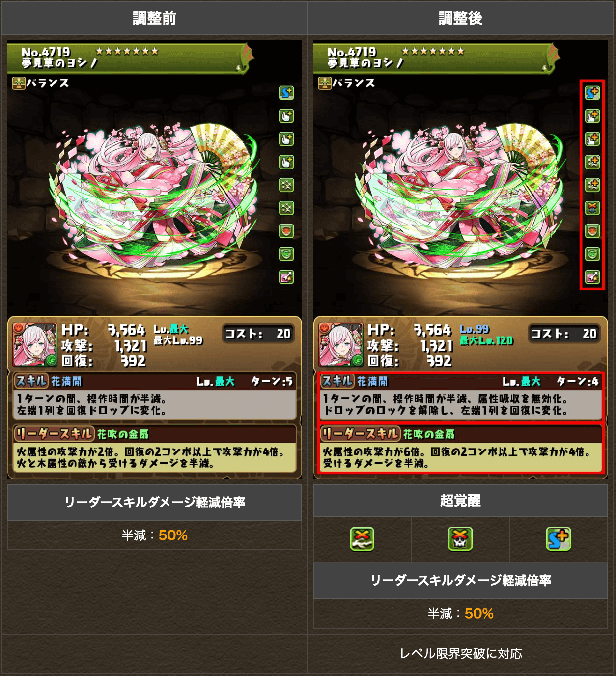Click the レベル限界突破に対応 text
The width and height of the screenshot is (616, 676).
461,654
